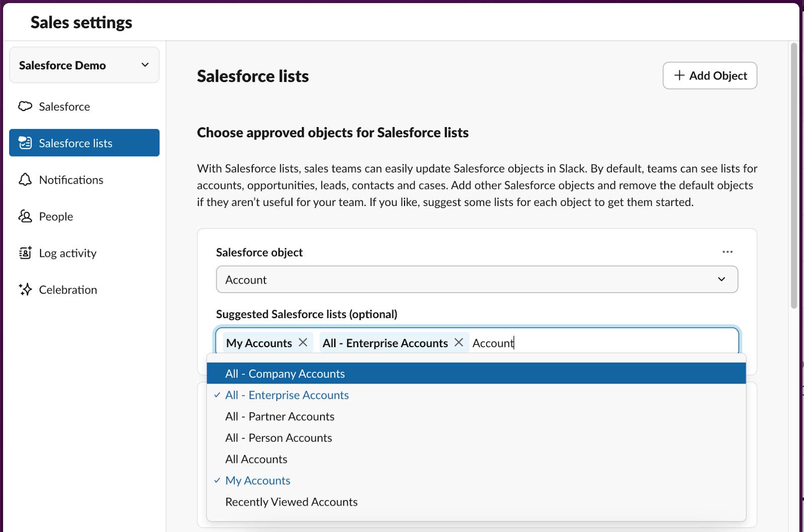This screenshot has height=532, width=804.
Task: Select the All Accounts option
Action: pyautogui.click(x=476, y=459)
